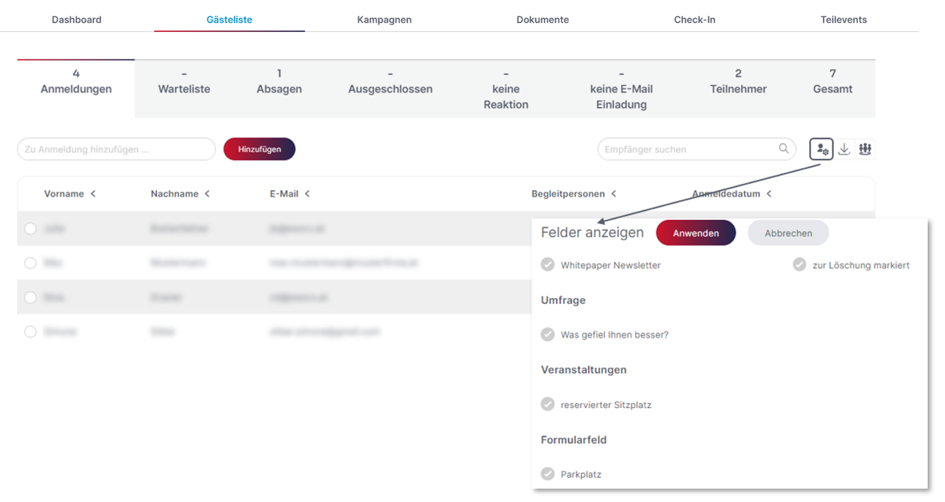The height and width of the screenshot is (502, 945).
Task: Toggle reservierter Sitzplatz checkmark
Action: tap(547, 404)
